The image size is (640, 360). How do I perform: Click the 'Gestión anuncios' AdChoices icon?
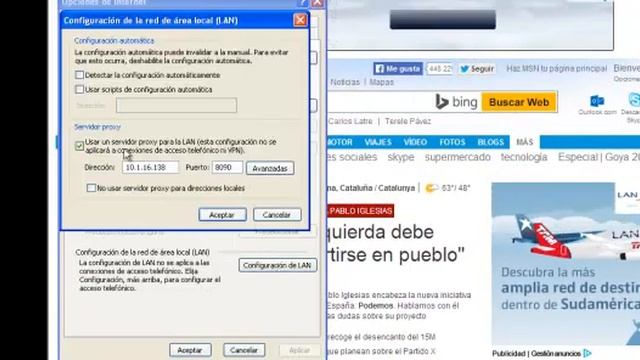(588, 353)
